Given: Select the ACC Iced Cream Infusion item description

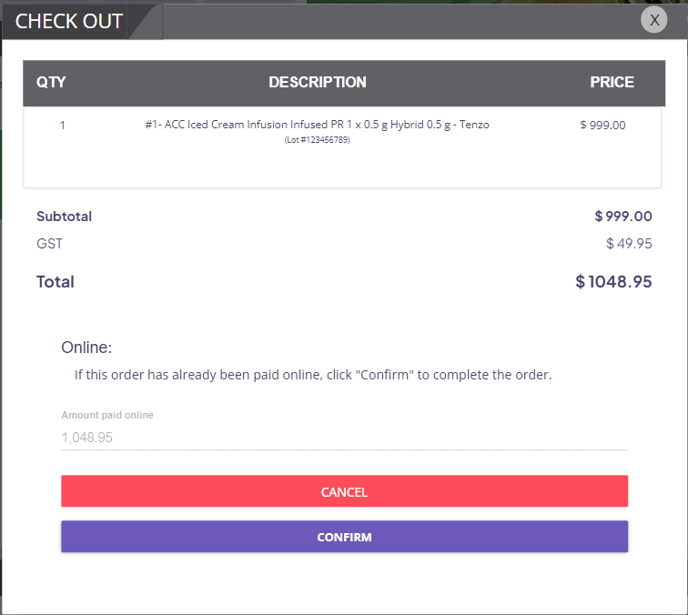Looking at the screenshot, I should (317, 125).
